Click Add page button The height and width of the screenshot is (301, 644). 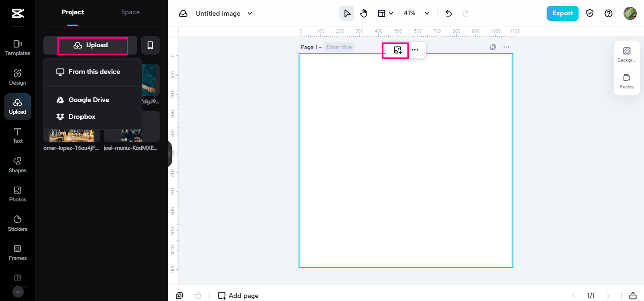tap(238, 296)
